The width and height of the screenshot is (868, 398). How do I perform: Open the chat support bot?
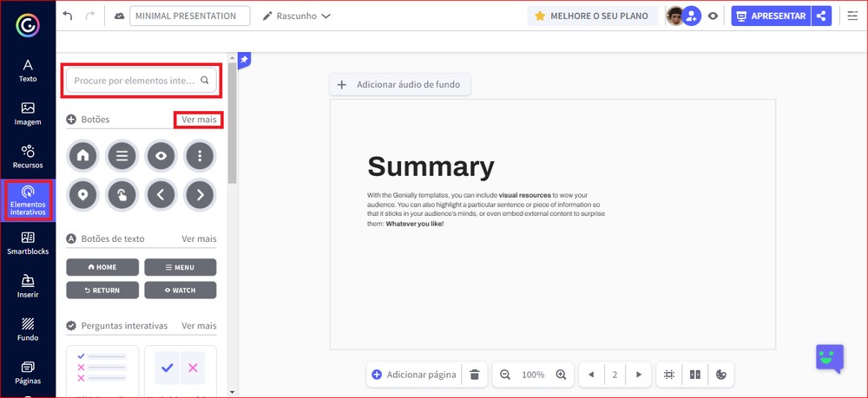click(x=830, y=358)
